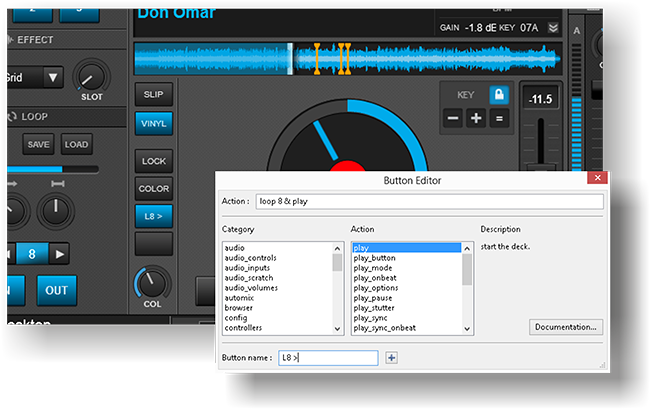This screenshot has width=650, height=409.
Task: Click the right arrow next to loop 8
Action: 61,254
